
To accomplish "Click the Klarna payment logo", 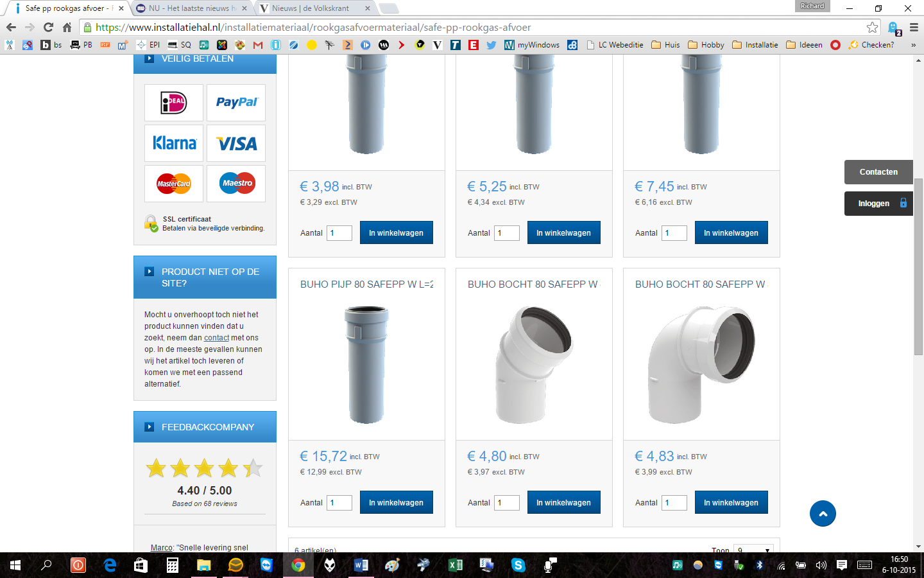I will [174, 143].
